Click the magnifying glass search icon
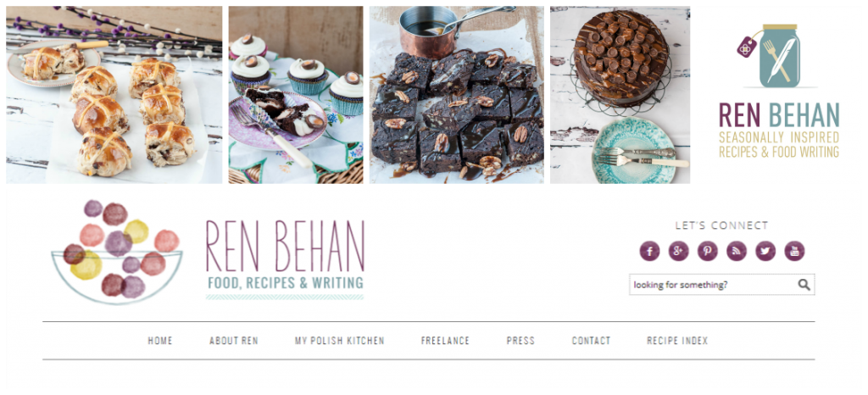 [x=804, y=285]
